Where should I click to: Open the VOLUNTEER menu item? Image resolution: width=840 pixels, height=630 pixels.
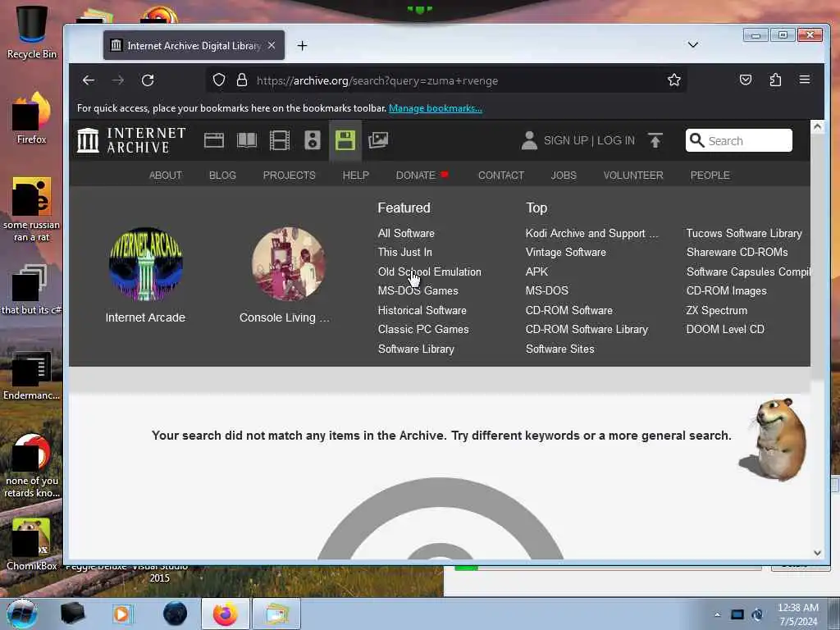tap(633, 176)
